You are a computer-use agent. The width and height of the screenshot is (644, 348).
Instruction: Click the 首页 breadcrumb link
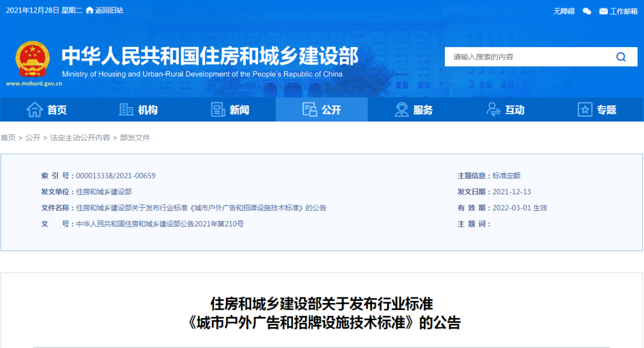click(7, 138)
